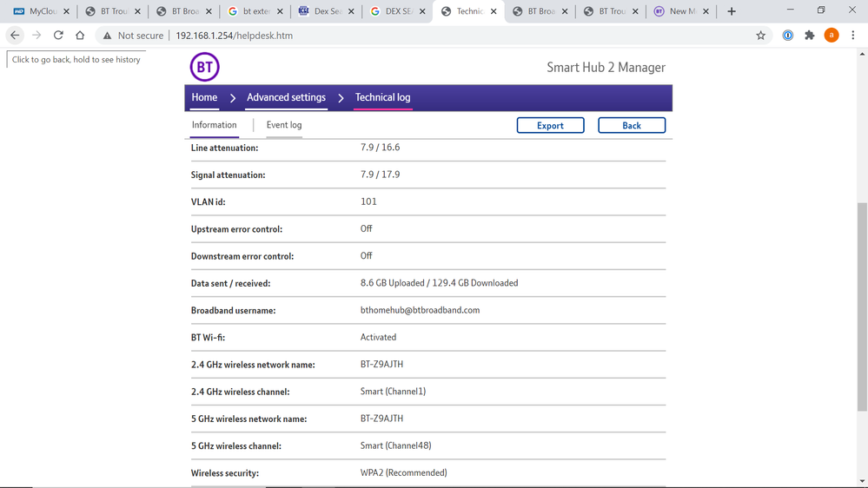
Task: Go to Home in the breadcrumb
Action: (x=204, y=97)
